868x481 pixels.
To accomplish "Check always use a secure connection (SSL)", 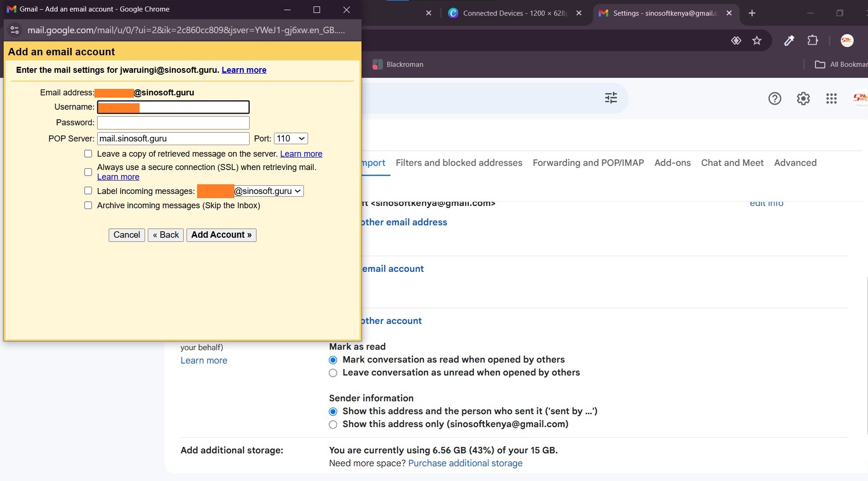I will pos(88,172).
